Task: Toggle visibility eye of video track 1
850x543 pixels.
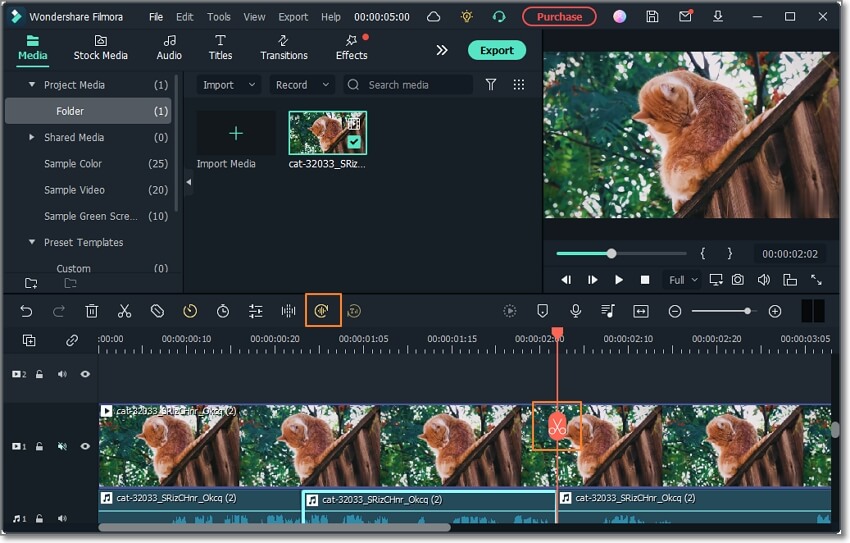Action: coord(85,446)
